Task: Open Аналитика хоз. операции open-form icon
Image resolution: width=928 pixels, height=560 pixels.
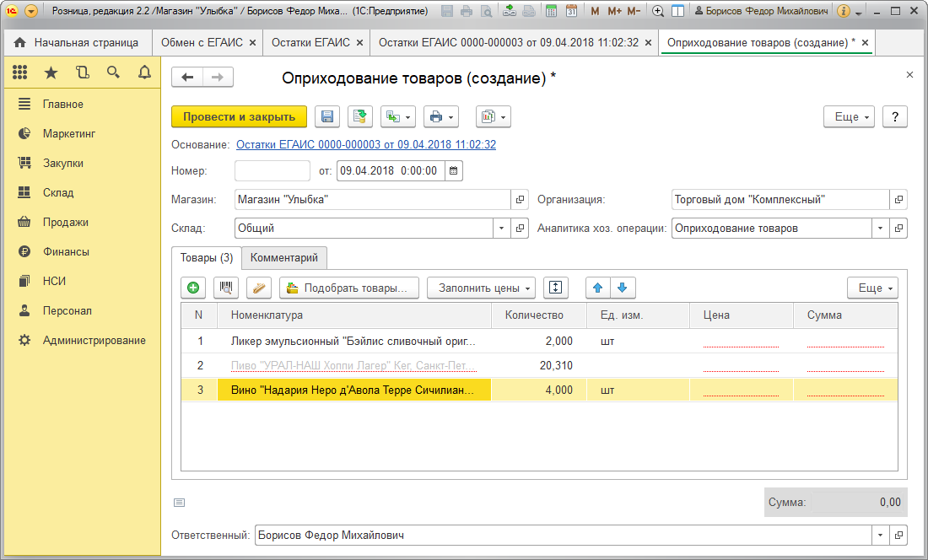Action: [898, 229]
